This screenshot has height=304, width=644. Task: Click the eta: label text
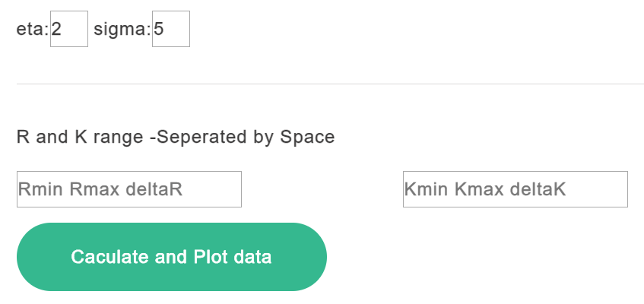[x=32, y=30]
